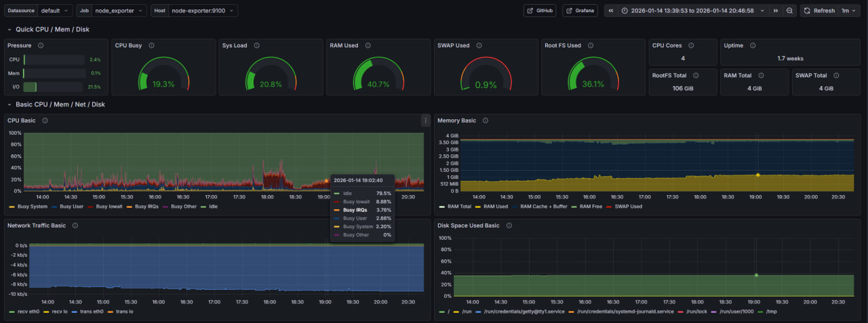Viewport: 868px width, 323px height.
Task: Click info icon next to Network Traffic Basic
Action: click(75, 225)
